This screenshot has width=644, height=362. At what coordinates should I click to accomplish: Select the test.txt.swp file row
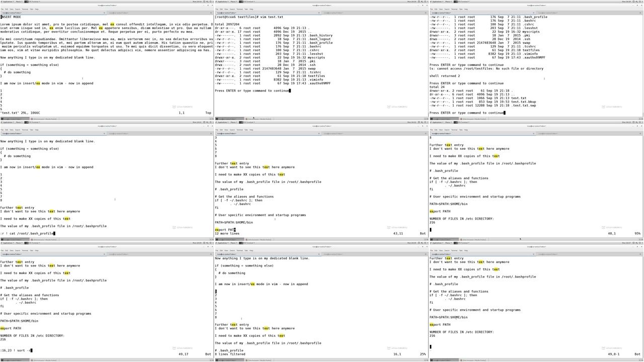tap(483, 106)
